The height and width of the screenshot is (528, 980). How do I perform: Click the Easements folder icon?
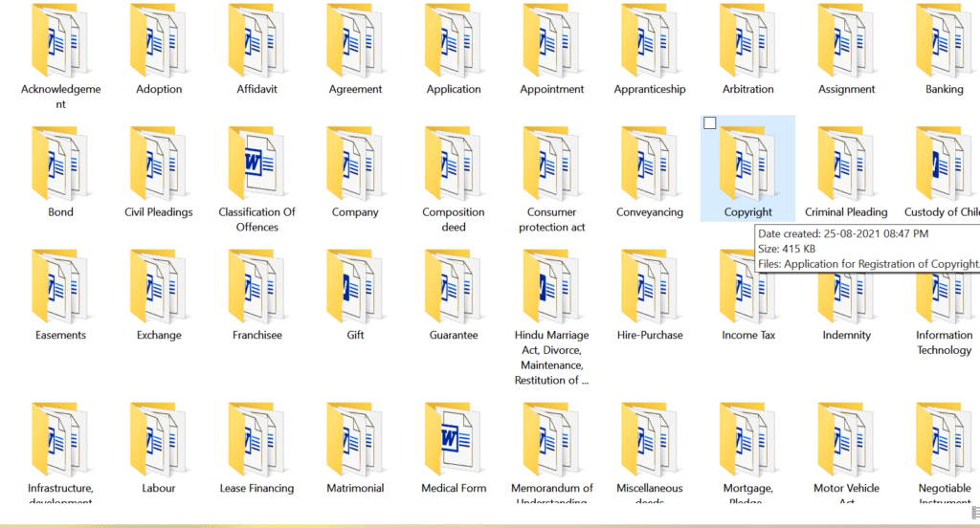pyautogui.click(x=60, y=287)
